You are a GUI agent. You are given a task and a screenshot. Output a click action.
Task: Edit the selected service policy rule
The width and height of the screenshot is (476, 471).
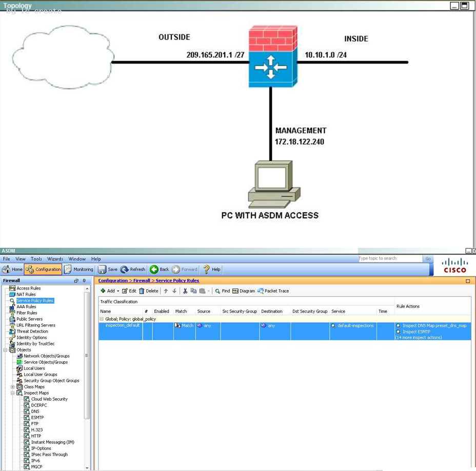129,291
